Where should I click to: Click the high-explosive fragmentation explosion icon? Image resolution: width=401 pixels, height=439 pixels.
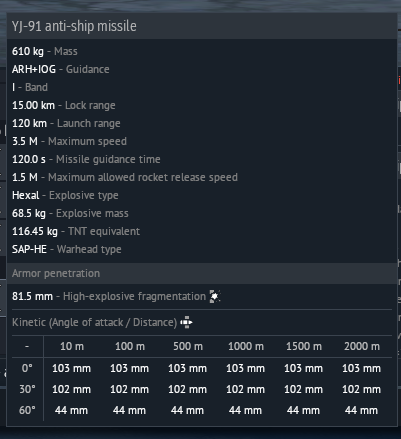[x=215, y=296]
